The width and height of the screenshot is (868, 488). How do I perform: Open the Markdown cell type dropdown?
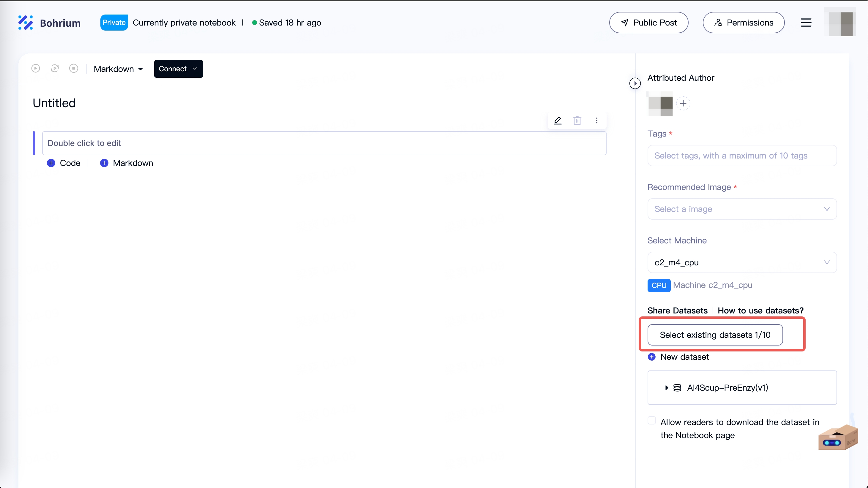(x=119, y=69)
